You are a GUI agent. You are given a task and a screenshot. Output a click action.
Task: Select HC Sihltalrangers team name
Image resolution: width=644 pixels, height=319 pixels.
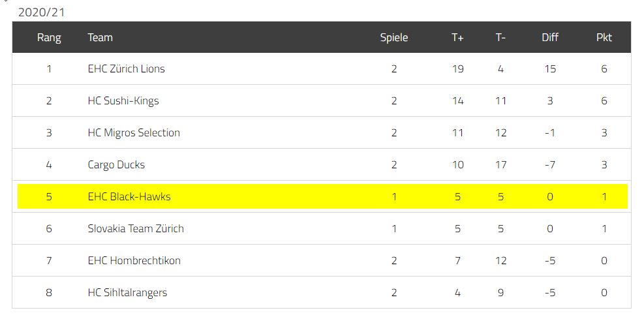[127, 292]
